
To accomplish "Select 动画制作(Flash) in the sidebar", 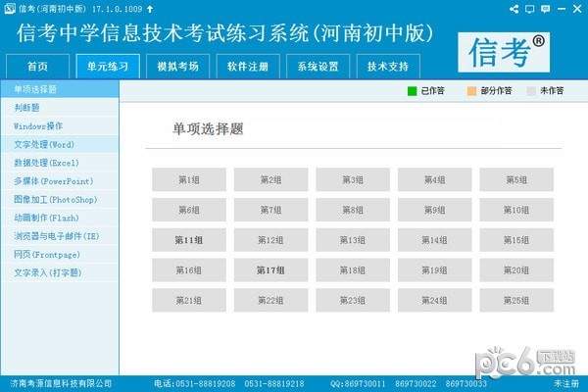I will point(48,218).
